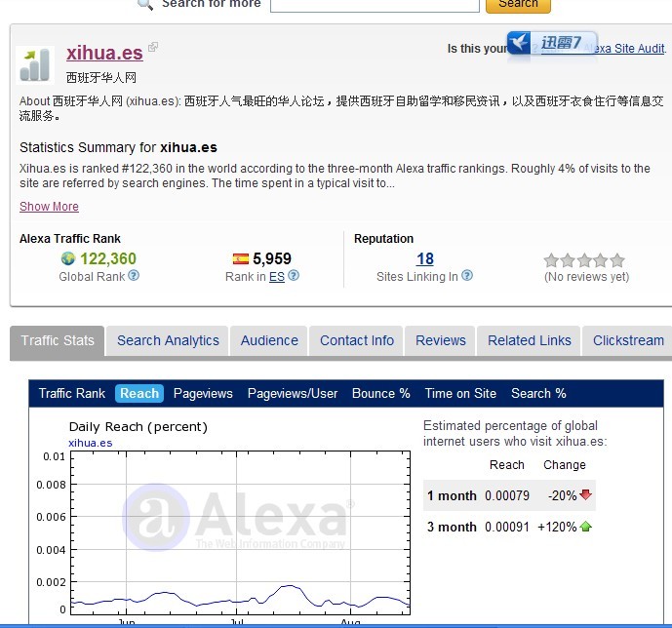The image size is (672, 628).
Task: Open the Clickstream tab
Action: tap(628, 341)
